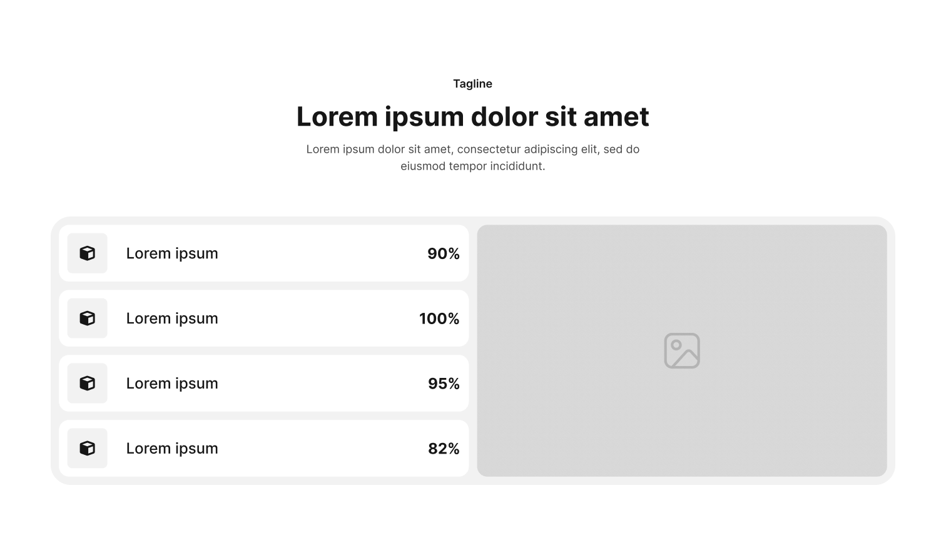Choose the white list card showing 95%
The width and height of the screenshot is (946, 560).
(x=313, y=384)
